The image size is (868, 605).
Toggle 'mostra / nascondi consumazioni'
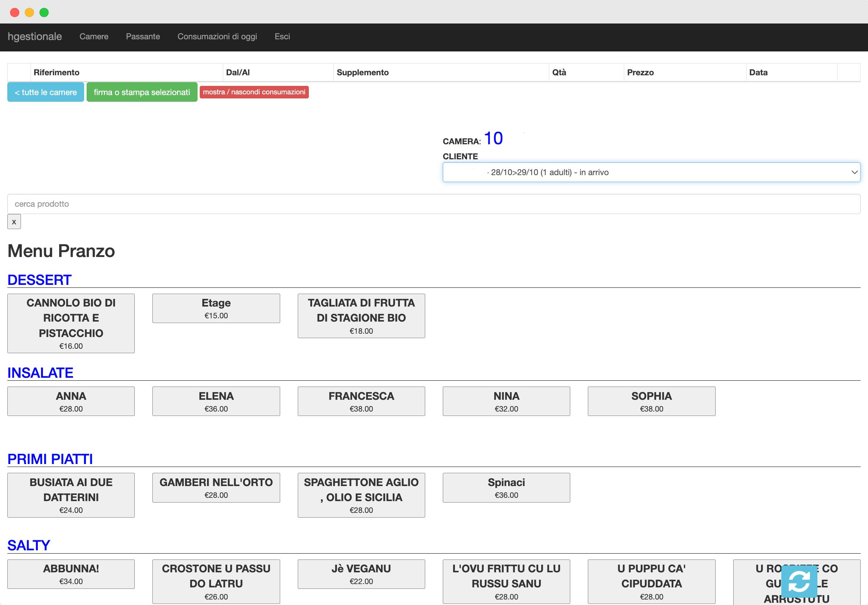(x=254, y=92)
